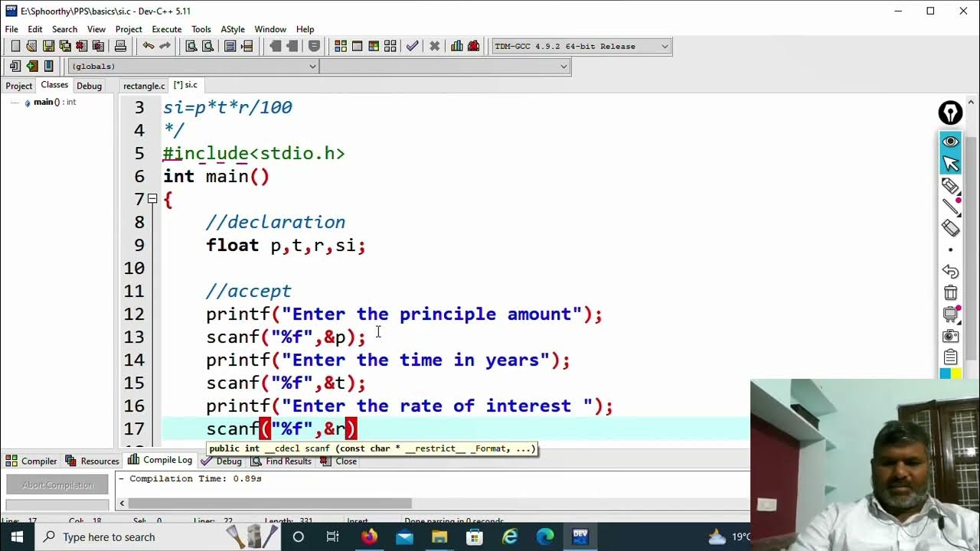Click the syntax check checkmark icon
The image size is (980, 551).
(413, 46)
